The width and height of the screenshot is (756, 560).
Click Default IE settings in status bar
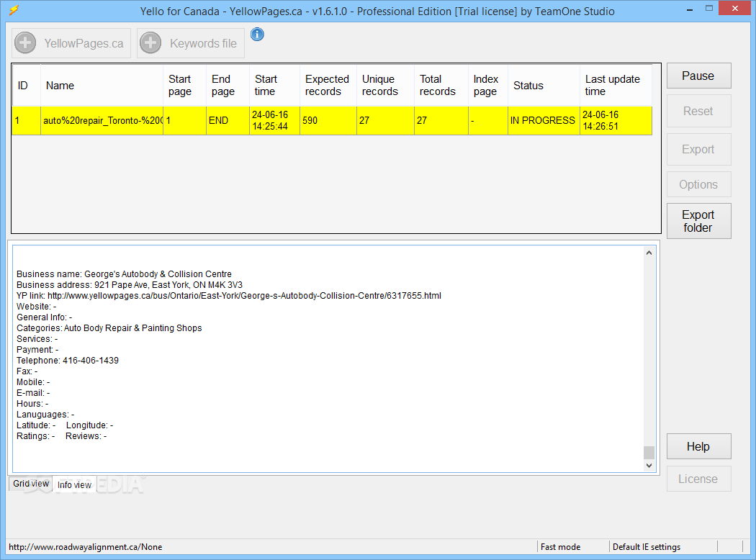(646, 547)
